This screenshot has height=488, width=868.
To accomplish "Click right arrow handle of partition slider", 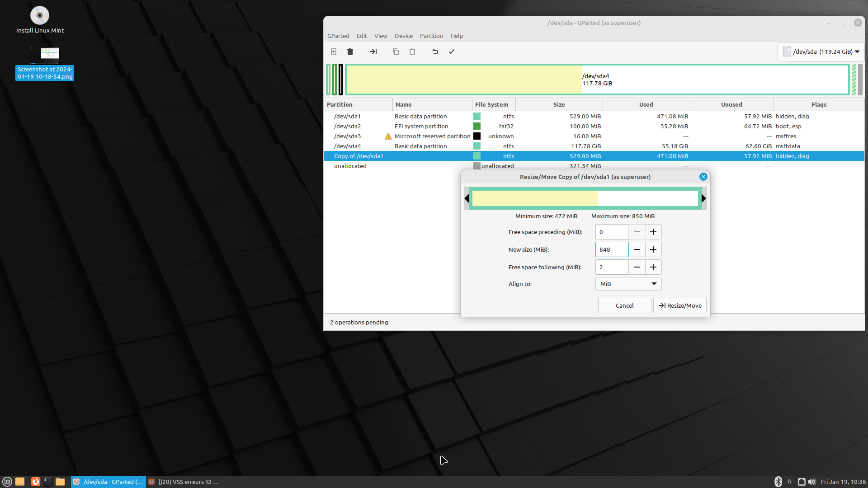I will click(x=703, y=198).
